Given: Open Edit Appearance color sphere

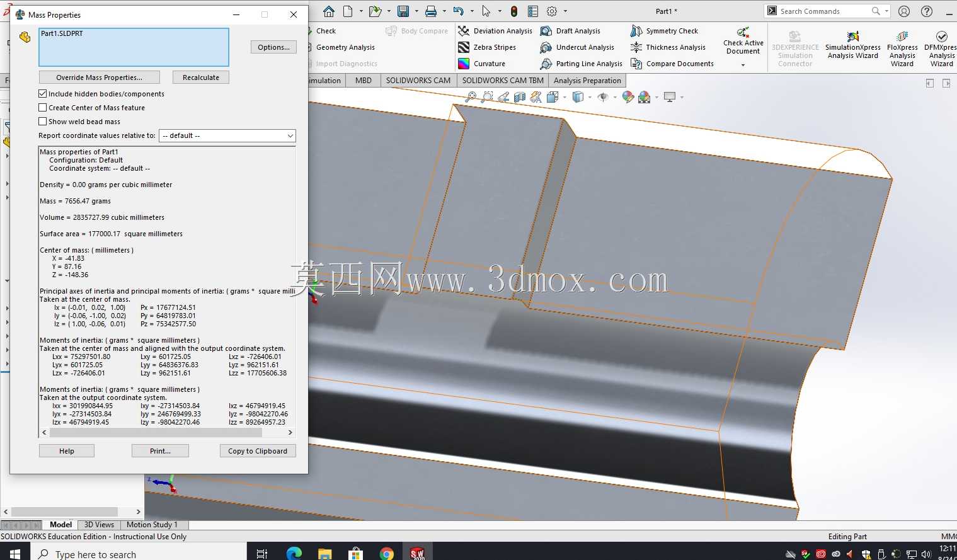Looking at the screenshot, I should pos(627,97).
